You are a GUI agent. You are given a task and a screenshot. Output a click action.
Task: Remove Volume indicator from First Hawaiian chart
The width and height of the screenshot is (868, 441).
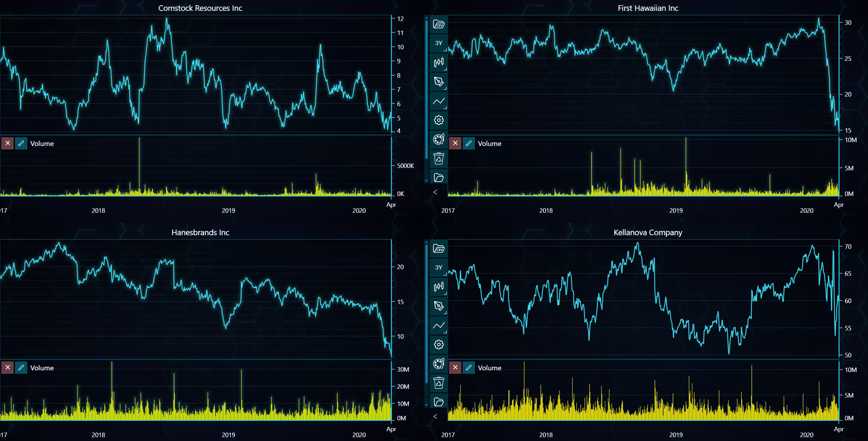455,143
